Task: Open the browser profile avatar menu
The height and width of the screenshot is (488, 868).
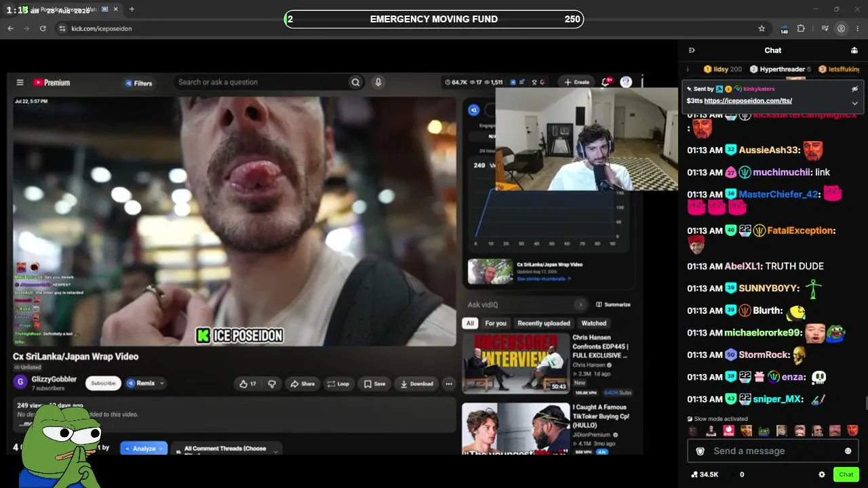Action: tap(842, 28)
